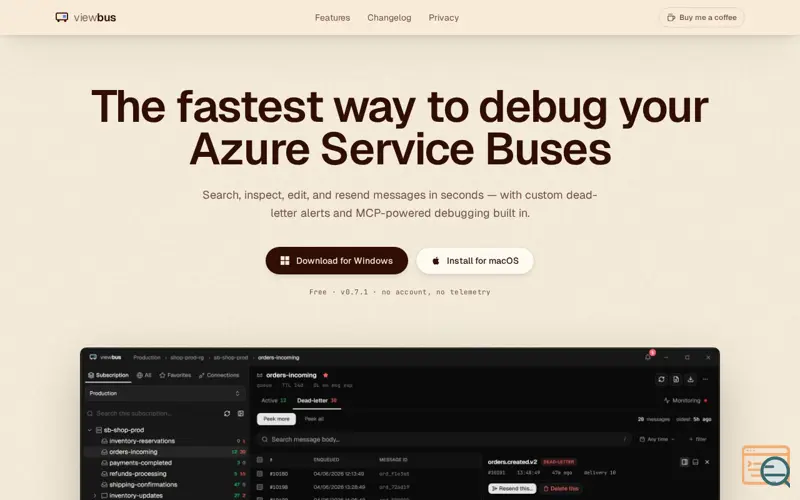Close the orders.created.v2 message detail panel
Screen dimensions: 800x500
click(707, 462)
